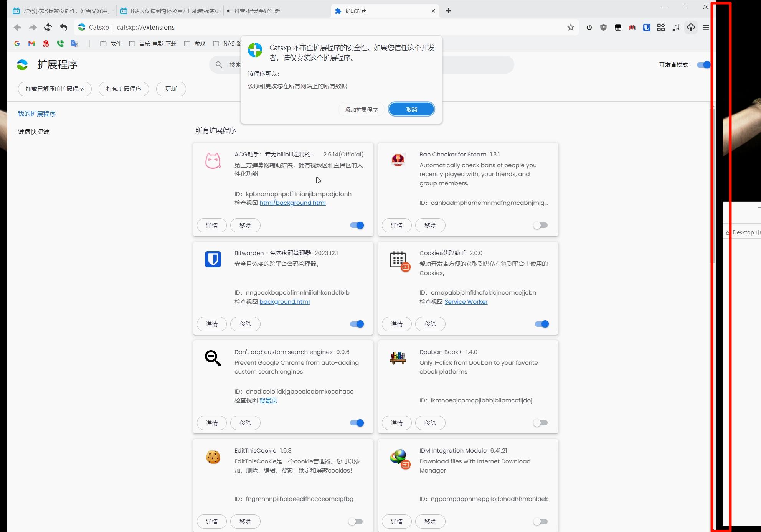Open the Bitwarden toolbar icon

pyautogui.click(x=647, y=27)
